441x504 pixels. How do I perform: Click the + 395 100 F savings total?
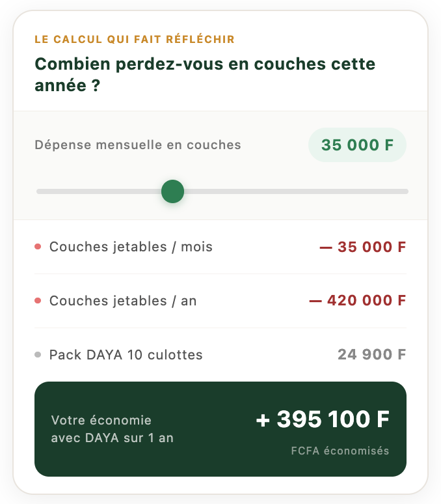click(x=323, y=420)
